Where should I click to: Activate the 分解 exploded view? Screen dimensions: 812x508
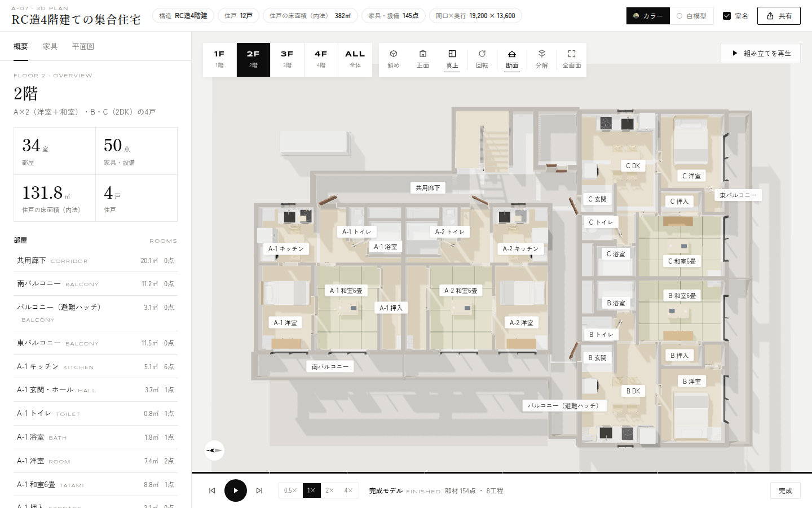(x=542, y=59)
